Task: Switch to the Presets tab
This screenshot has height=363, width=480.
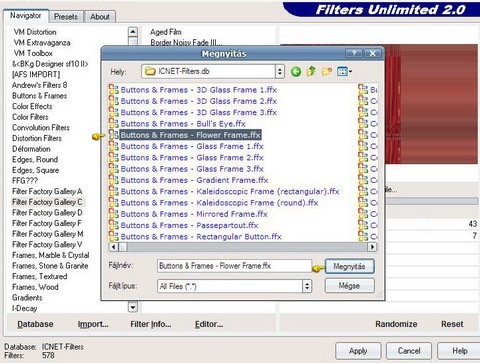Action: pyautogui.click(x=66, y=17)
